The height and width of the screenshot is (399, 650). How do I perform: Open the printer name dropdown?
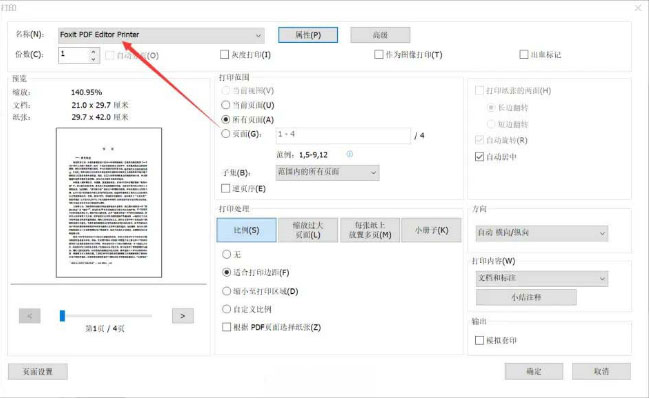(x=161, y=35)
